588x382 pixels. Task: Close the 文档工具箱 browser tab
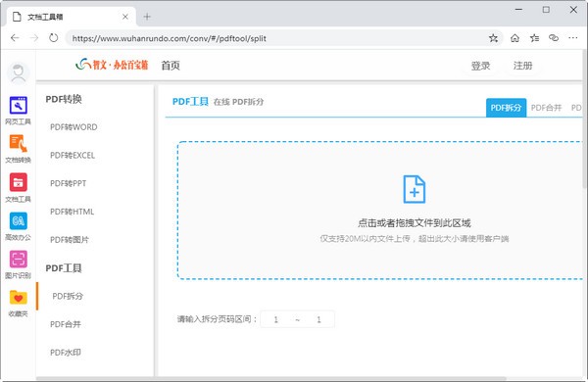(125, 17)
